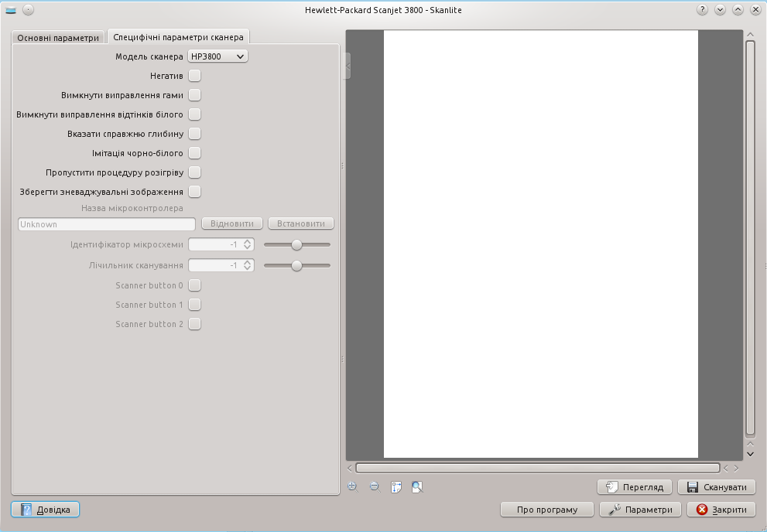Click the zoom out magnifier icon

tap(375, 486)
